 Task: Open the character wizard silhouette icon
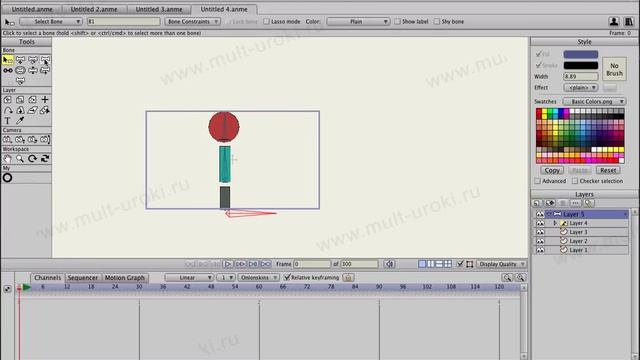click(613, 22)
